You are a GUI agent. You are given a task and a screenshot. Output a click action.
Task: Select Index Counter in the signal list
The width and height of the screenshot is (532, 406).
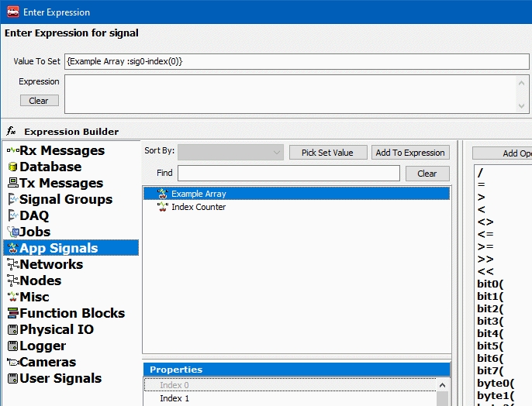click(199, 207)
